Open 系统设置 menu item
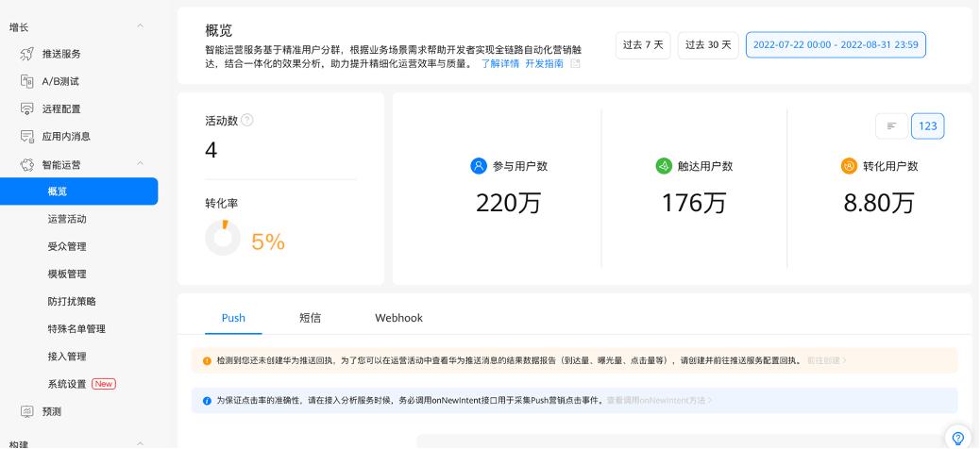This screenshot has width=980, height=449. click(x=67, y=384)
